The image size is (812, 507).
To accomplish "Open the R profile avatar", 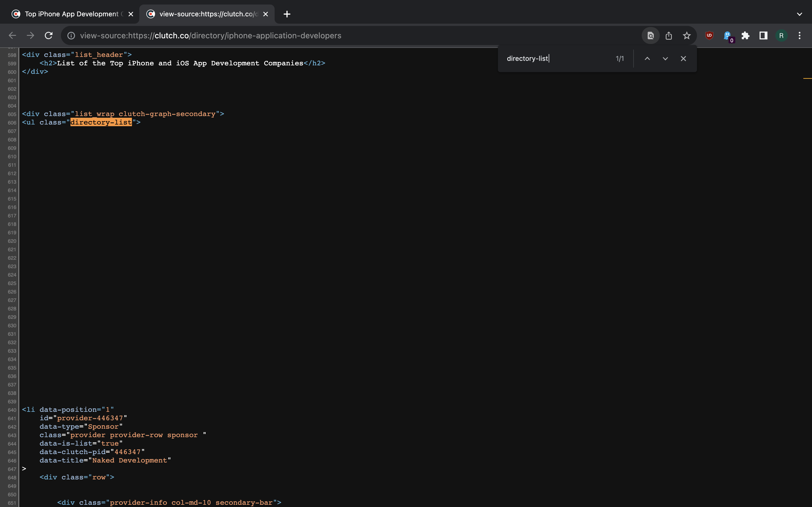I will 781,35.
